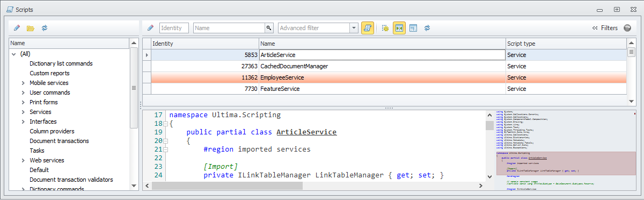644x200 pixels.
Task: Click the edit pencil icon beside the Identity field
Action: tap(150, 28)
